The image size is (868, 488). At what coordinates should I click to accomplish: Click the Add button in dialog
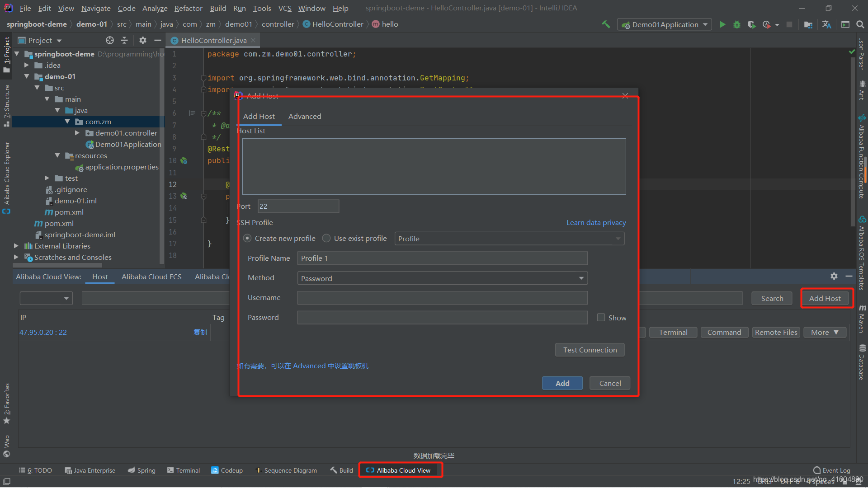click(562, 383)
